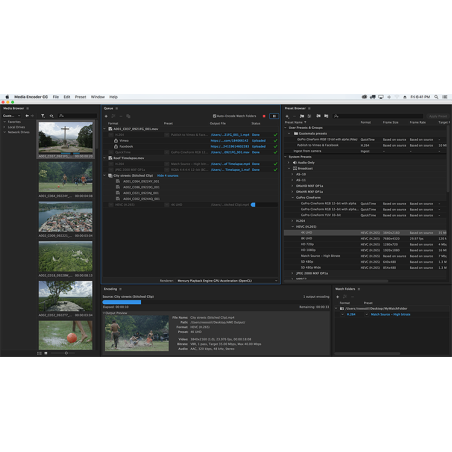Image resolution: width=452 pixels, height=452 pixels.
Task: Expand Favorites in Media Browser
Action: pos(5,122)
